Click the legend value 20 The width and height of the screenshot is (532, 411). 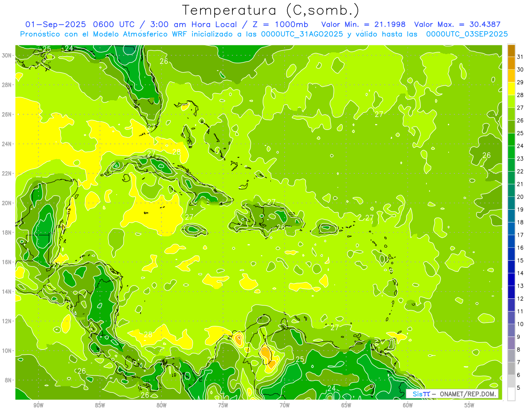[520, 197]
